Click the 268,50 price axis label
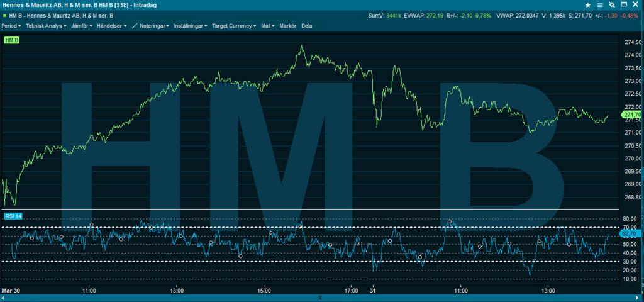The width and height of the screenshot is (644, 302). click(x=633, y=197)
